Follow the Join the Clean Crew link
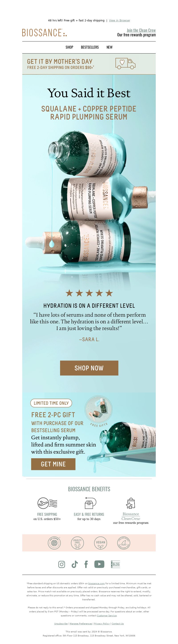The height and width of the screenshot is (644, 178). [141, 30]
